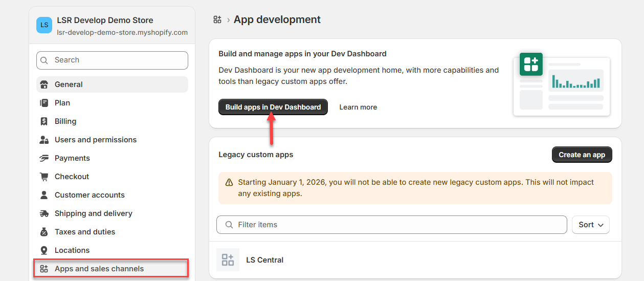644x281 pixels.
Task: Click the Shipping and delivery truck icon
Action: (44, 213)
